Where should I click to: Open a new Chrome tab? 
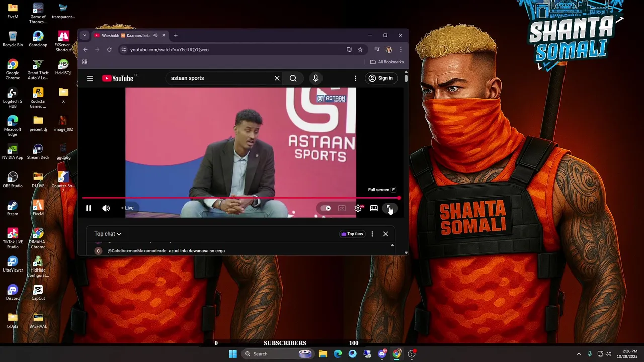[x=176, y=35]
